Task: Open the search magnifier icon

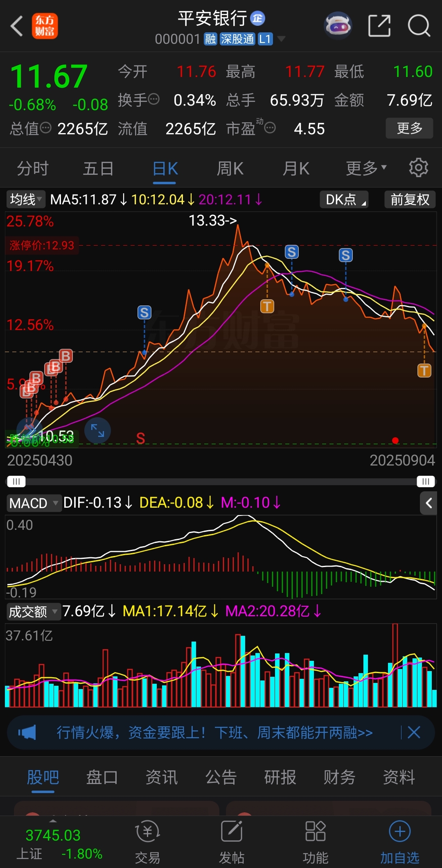Action: [419, 26]
